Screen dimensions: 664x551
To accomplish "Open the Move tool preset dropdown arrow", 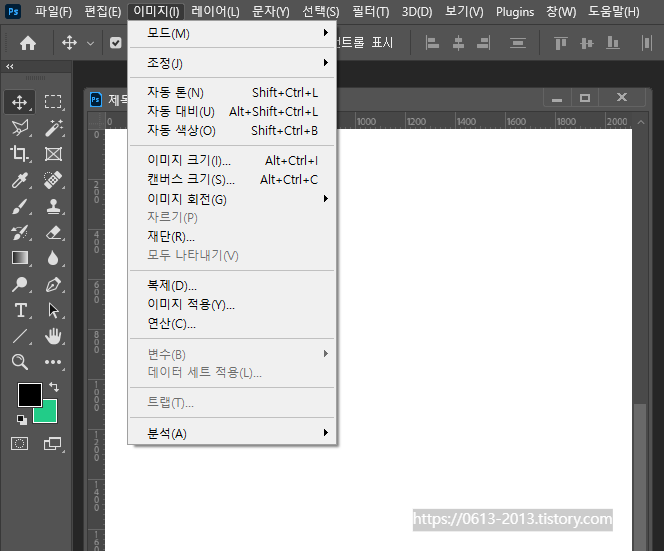I will pyautogui.click(x=90, y=43).
